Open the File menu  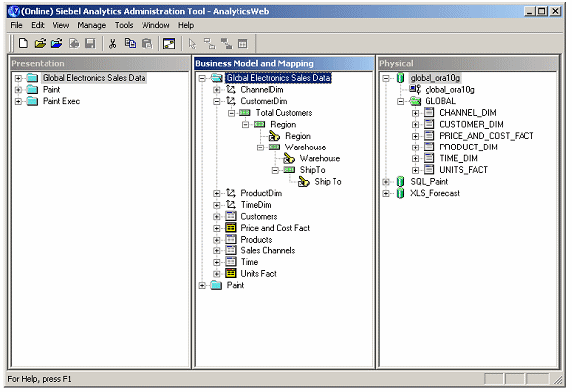[x=16, y=25]
